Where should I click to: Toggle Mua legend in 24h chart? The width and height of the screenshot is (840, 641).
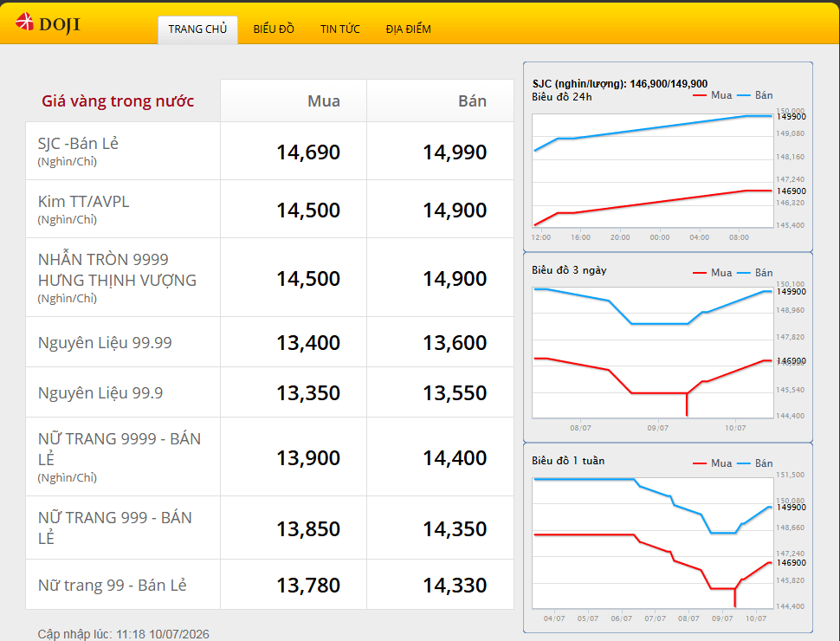pyautogui.click(x=712, y=95)
